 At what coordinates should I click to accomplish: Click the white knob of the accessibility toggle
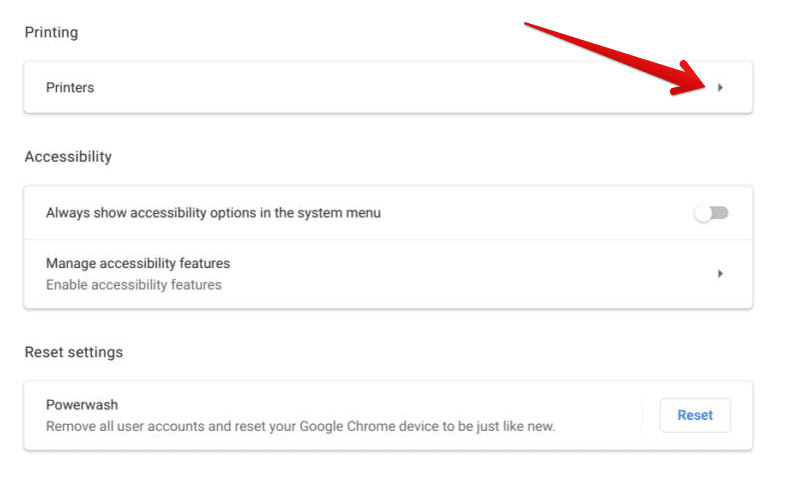pyautogui.click(x=703, y=213)
